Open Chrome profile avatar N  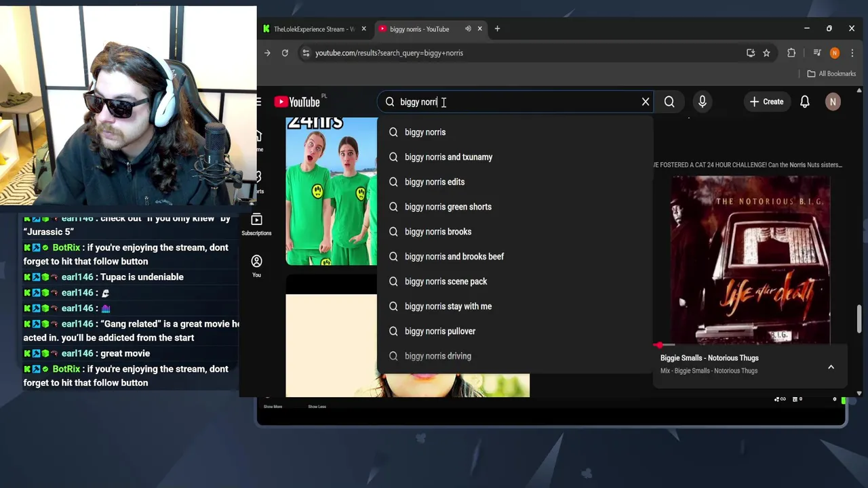tap(835, 53)
